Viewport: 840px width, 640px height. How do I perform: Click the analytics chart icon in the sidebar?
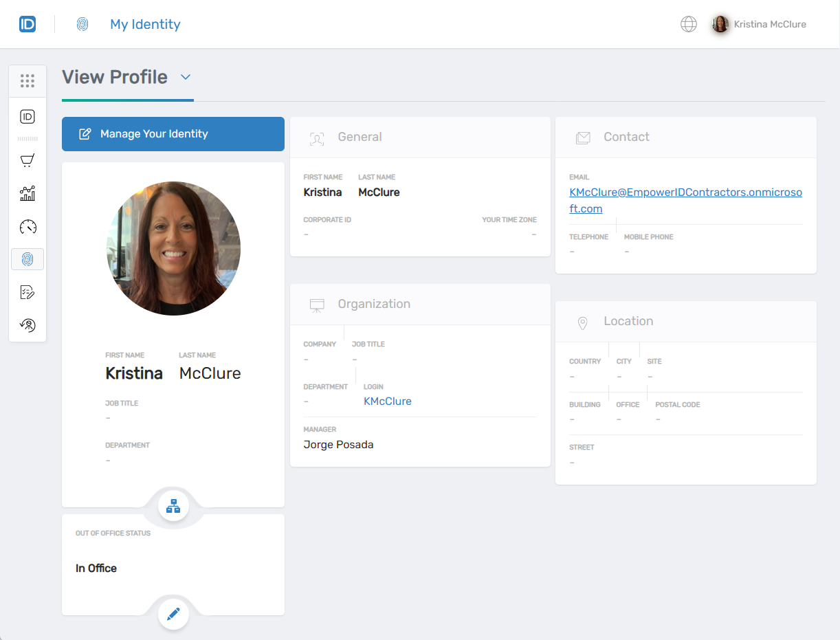(x=27, y=193)
